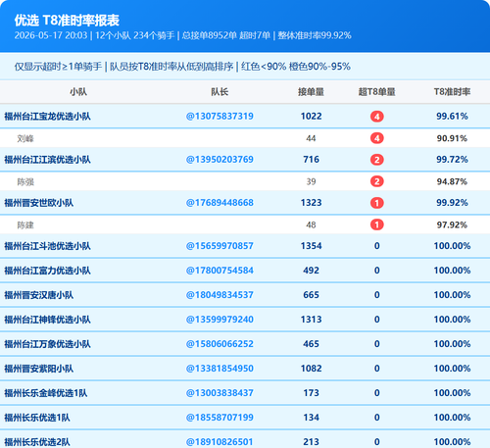Select team name 福州台江斗池优选小队
Screen dimensions: 490x448
tap(47, 246)
